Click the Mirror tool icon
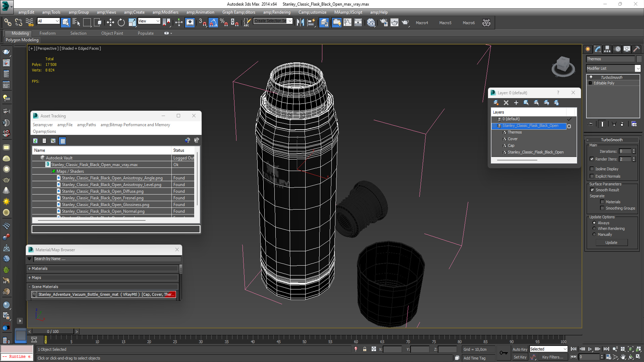 tap(300, 22)
